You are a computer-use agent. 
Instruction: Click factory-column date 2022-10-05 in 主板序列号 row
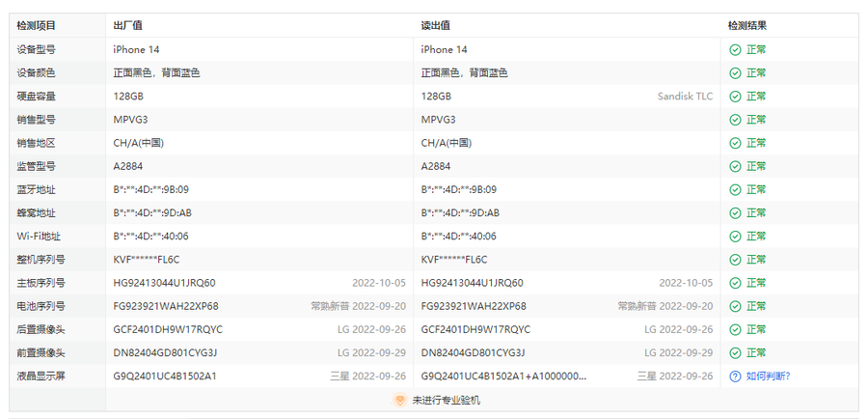click(379, 283)
